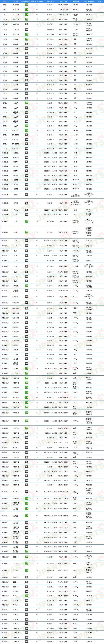
Task: Click diesel ON icon for Nissan Note K9K 292
Action: point(27,189)
